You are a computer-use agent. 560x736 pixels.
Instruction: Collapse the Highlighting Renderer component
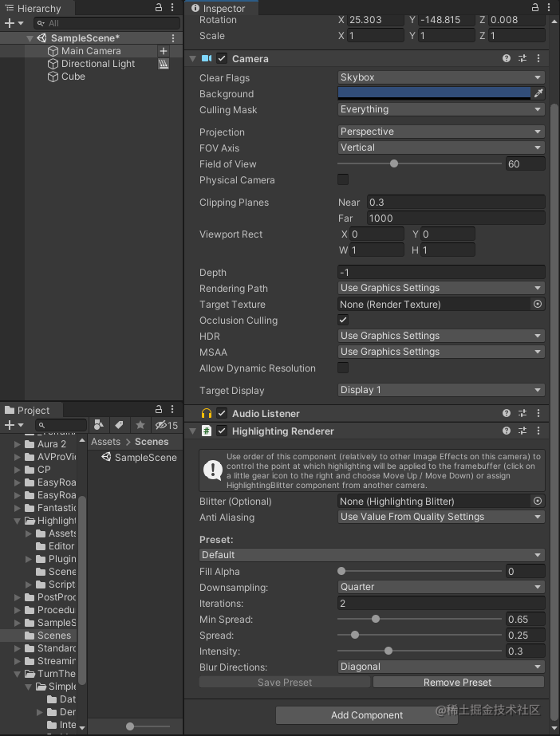(191, 431)
